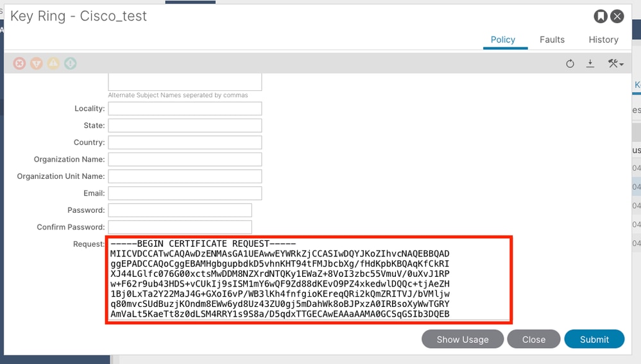Image resolution: width=641 pixels, height=364 pixels.
Task: Click the line starting with q80mvcSUdBuzjKOndm
Action: pos(280,304)
